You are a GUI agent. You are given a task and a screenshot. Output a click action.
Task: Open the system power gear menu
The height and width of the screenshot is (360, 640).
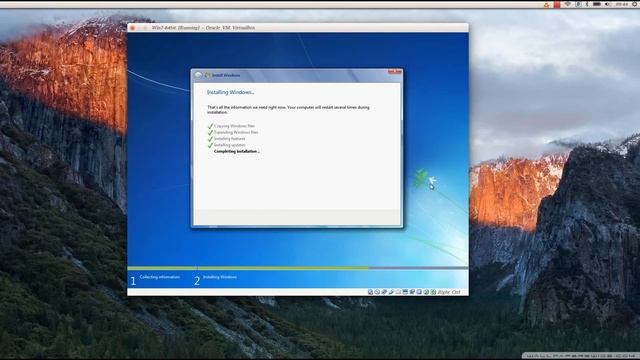coord(635,4)
